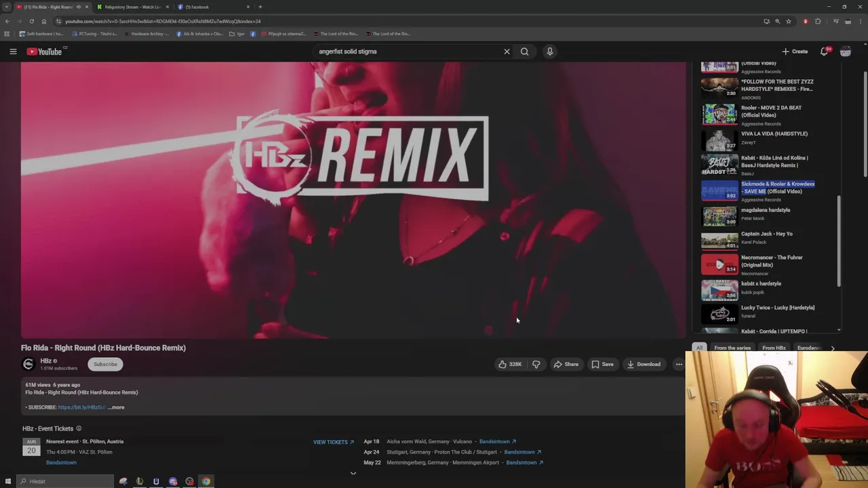Reload the page
The width and height of the screenshot is (868, 488).
pyautogui.click(x=31, y=21)
